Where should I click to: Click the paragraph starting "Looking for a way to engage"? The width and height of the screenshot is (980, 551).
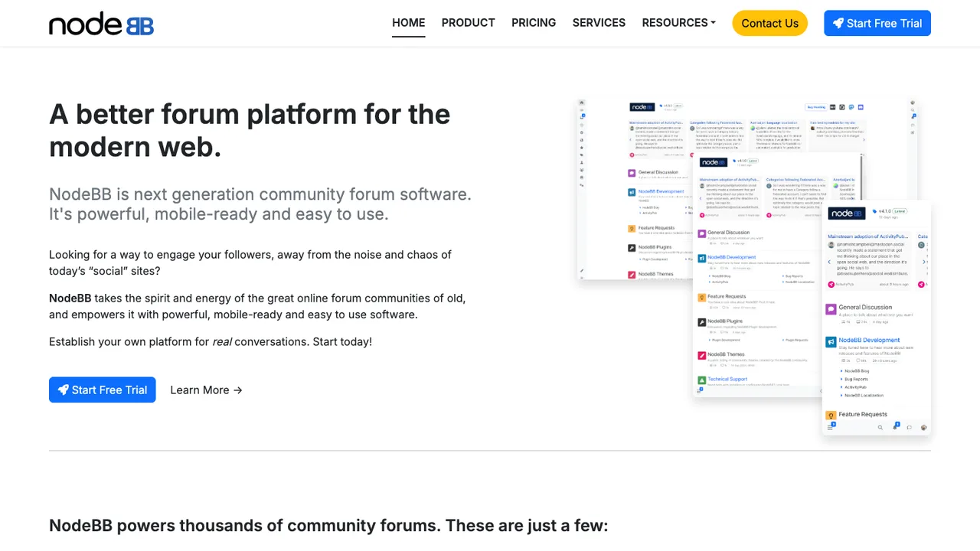coord(250,262)
